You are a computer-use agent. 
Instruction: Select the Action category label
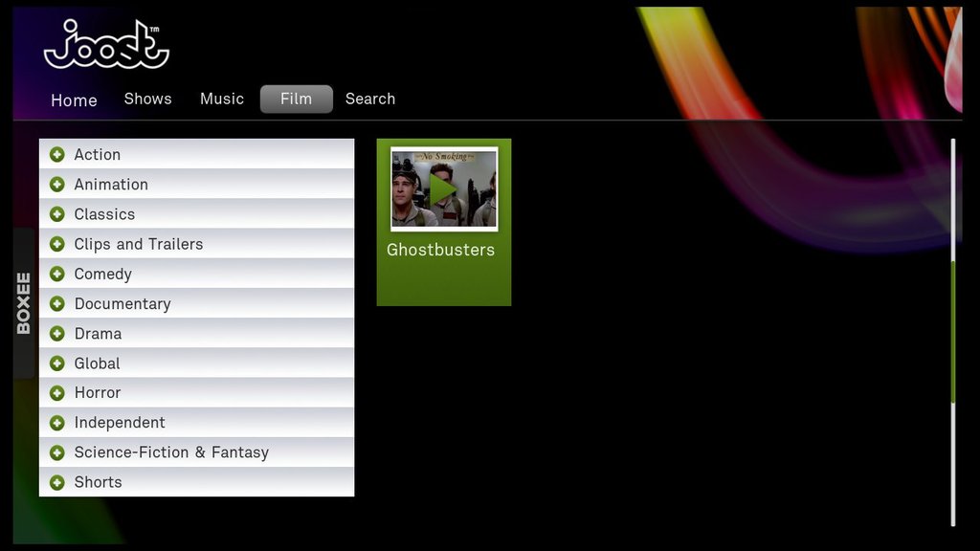click(97, 154)
